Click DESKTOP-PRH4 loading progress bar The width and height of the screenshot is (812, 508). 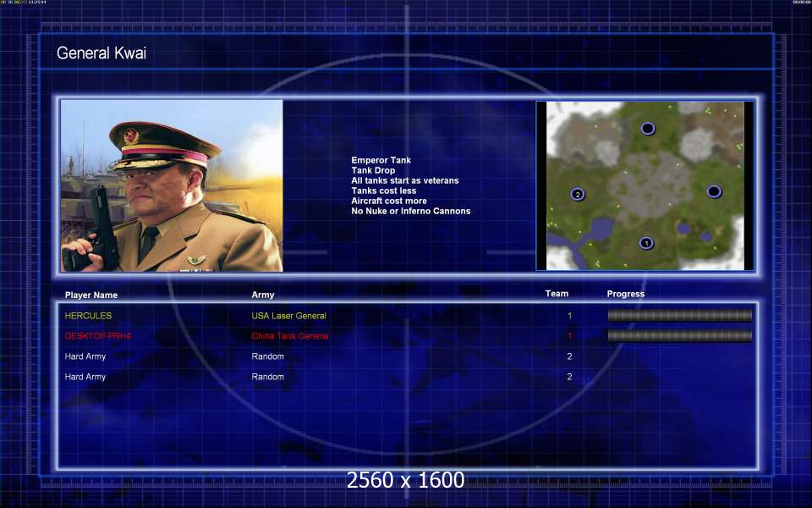click(x=679, y=336)
